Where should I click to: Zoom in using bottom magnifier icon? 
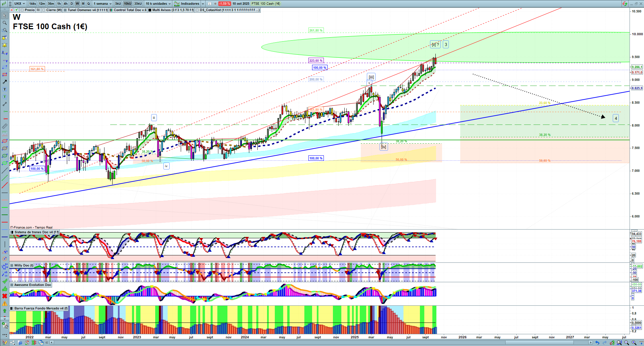(x=634, y=343)
